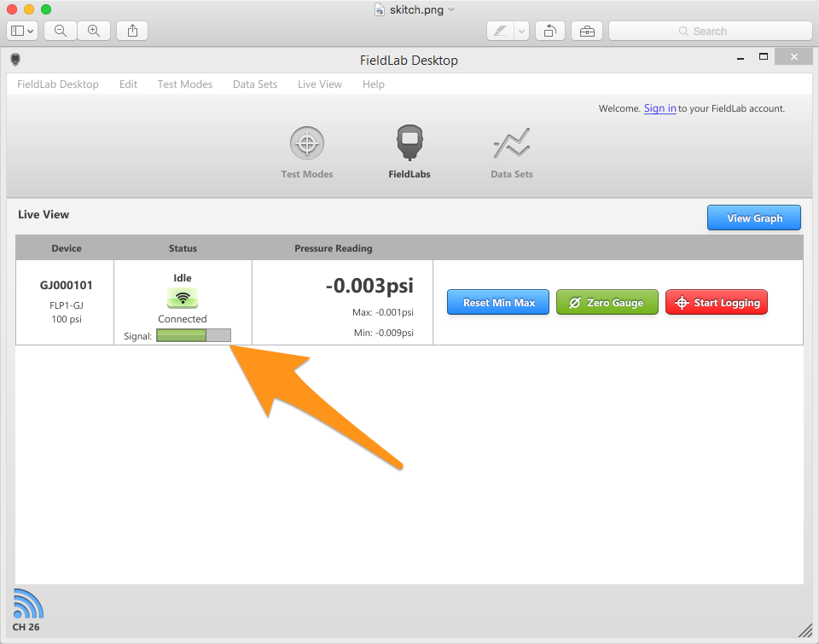Maximize the FieldLab Desktop window
Image resolution: width=819 pixels, height=644 pixels.
[764, 56]
